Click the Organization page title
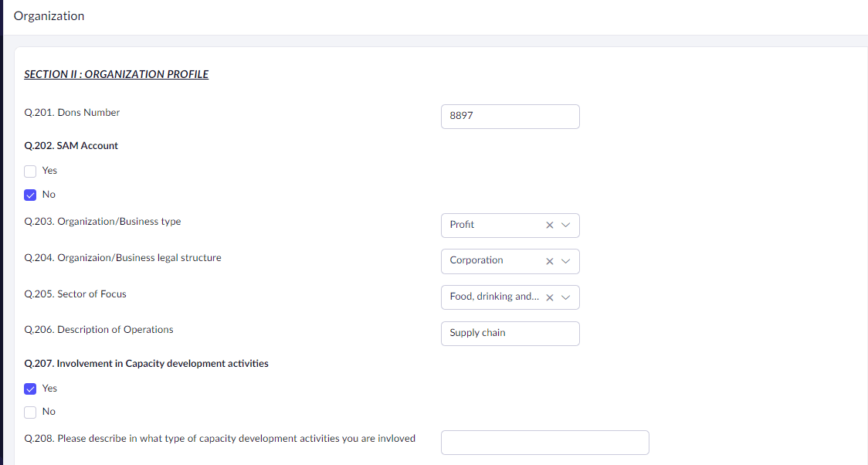Screen dimensions: 868x465 tap(49, 16)
